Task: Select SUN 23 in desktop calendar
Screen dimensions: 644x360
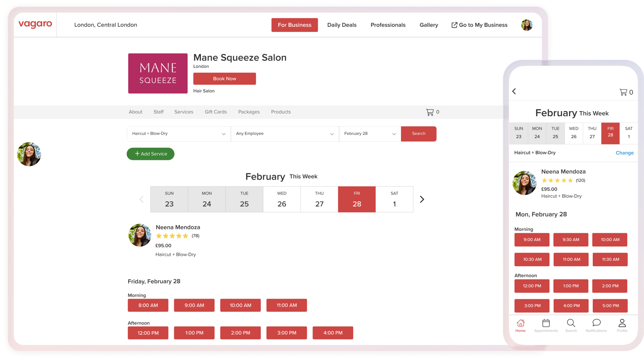Action: tap(169, 199)
